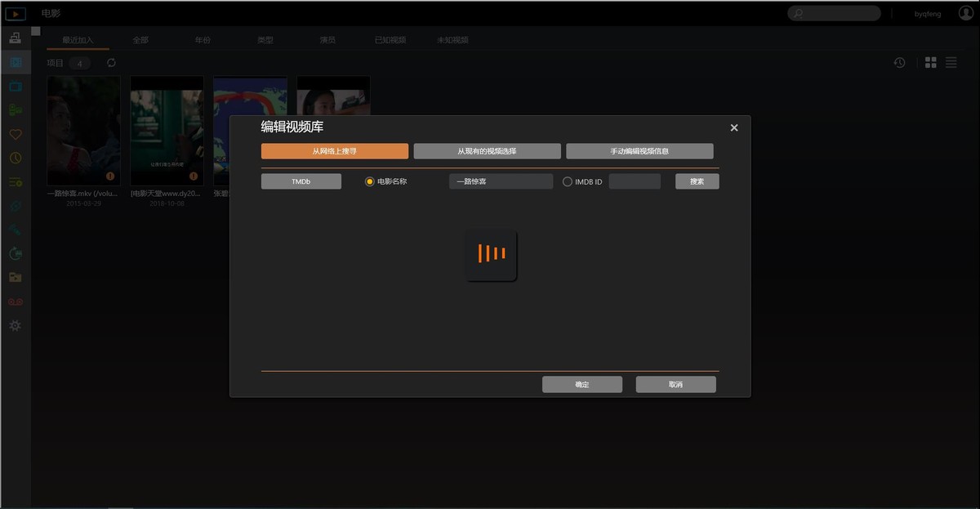Click the date 2015-03-29
Screen dimensions: 980x509
point(83,203)
